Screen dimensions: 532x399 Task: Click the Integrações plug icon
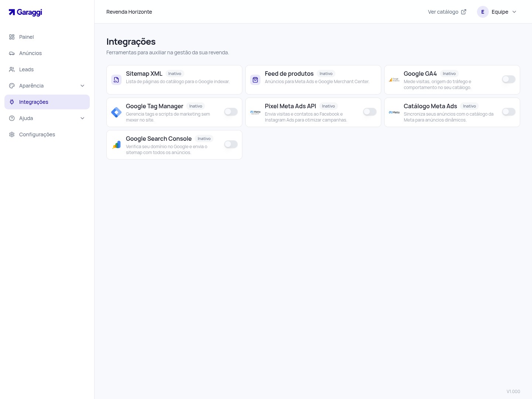(12, 102)
